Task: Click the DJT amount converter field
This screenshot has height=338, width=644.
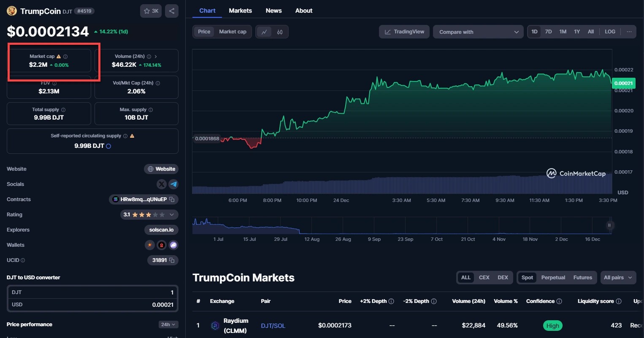Action: pyautogui.click(x=92, y=292)
